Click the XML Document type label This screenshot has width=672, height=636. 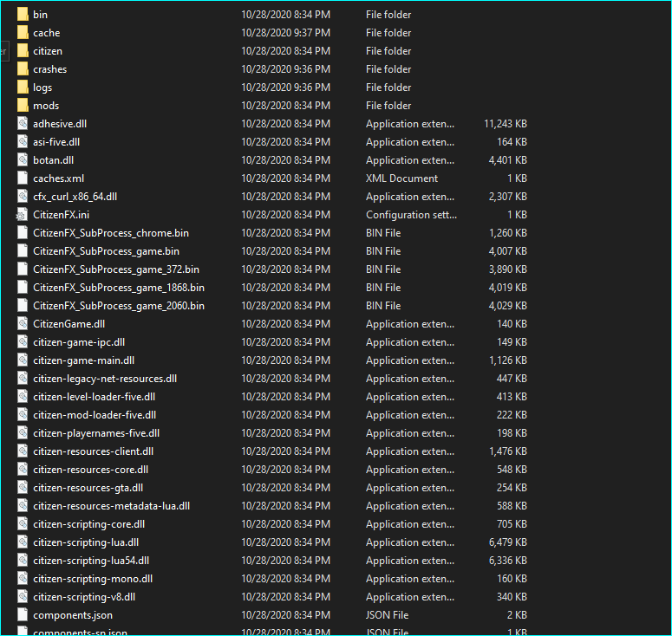pyautogui.click(x=402, y=178)
